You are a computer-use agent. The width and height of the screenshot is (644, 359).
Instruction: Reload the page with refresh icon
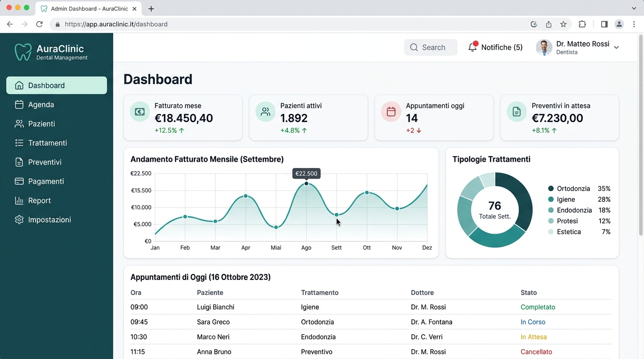coord(39,24)
